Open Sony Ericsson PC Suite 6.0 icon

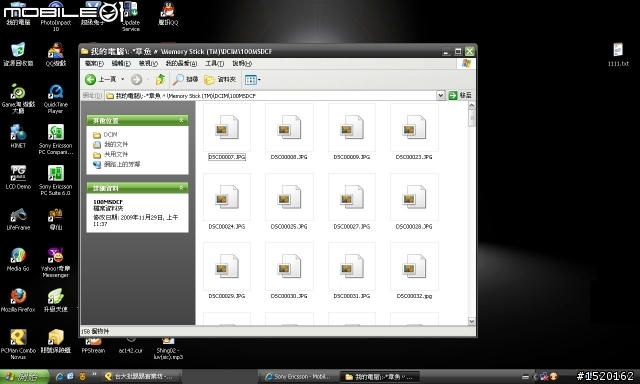56,181
